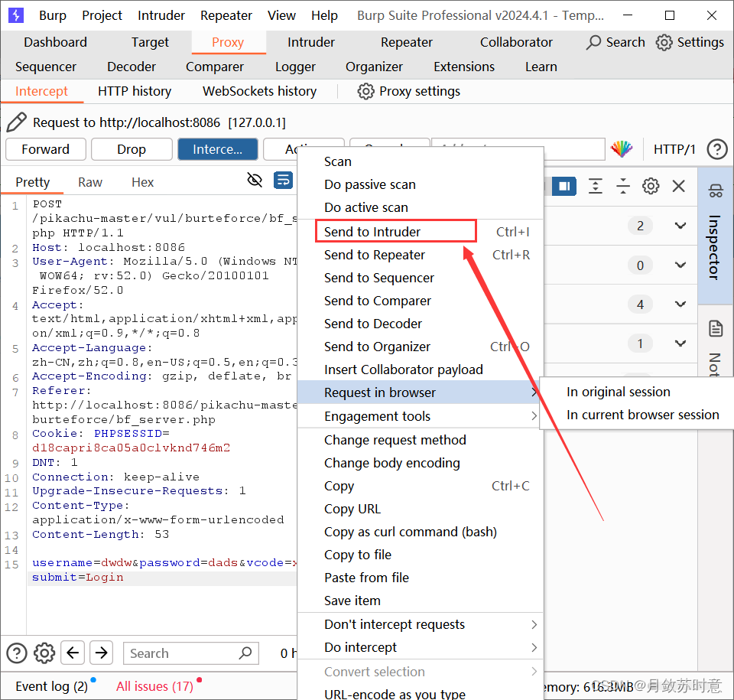Open Request in browser submenu arrow

click(x=534, y=392)
